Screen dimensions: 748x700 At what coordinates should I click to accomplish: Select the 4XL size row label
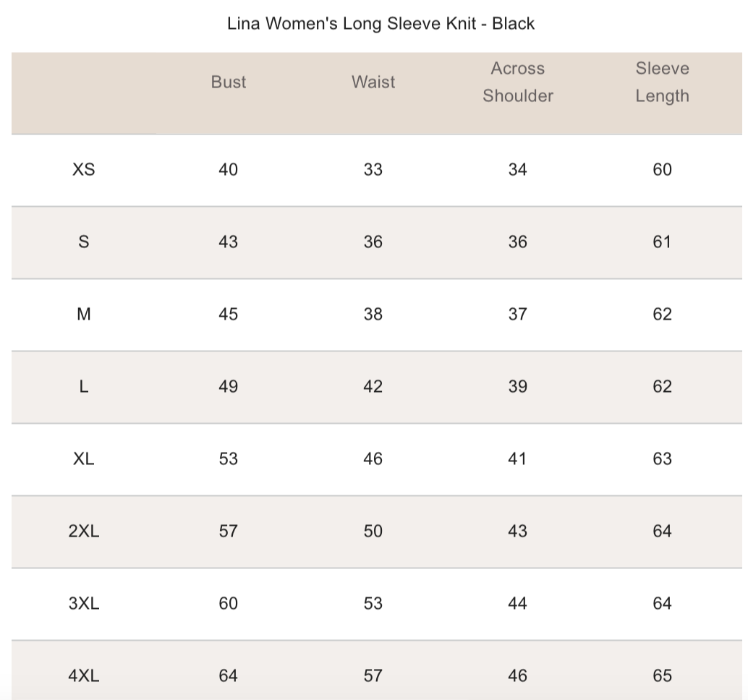click(84, 675)
